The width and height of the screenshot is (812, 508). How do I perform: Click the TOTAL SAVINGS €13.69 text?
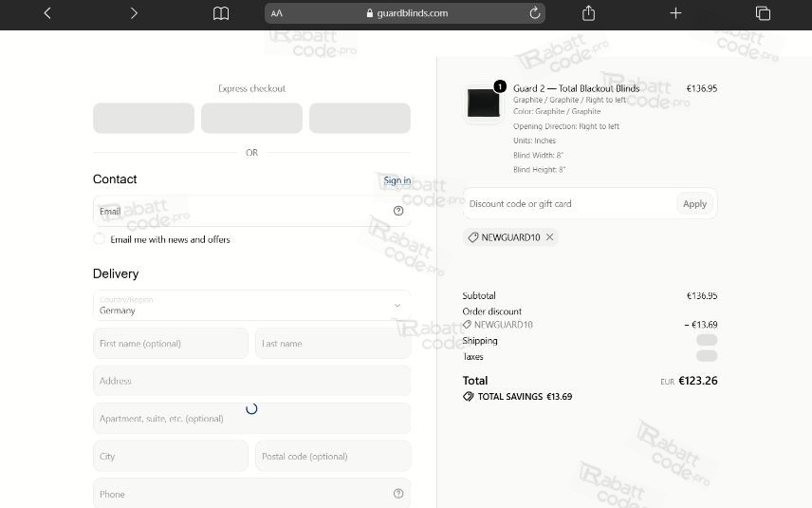[x=525, y=397]
